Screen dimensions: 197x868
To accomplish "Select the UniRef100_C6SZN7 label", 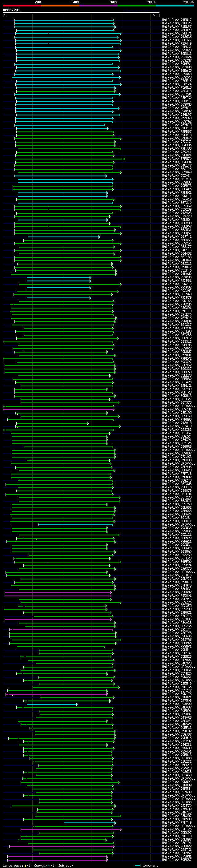I will (177, 61).
